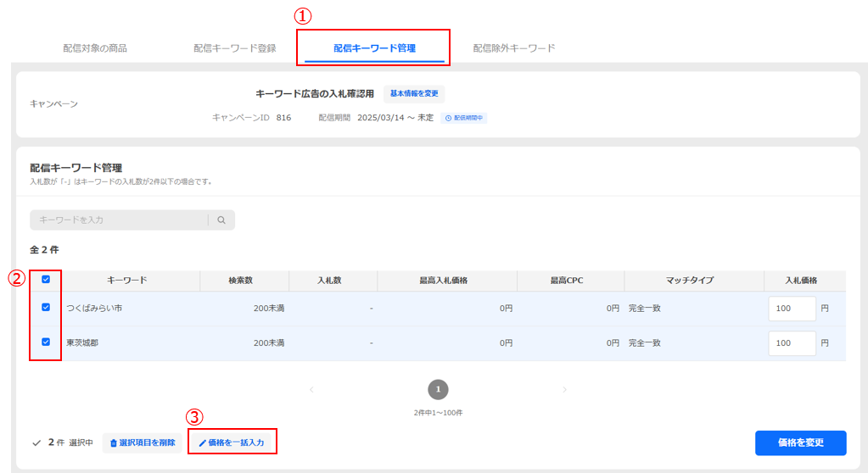
Task: Open the 配信除外キーワード tab
Action: pyautogui.click(x=514, y=48)
